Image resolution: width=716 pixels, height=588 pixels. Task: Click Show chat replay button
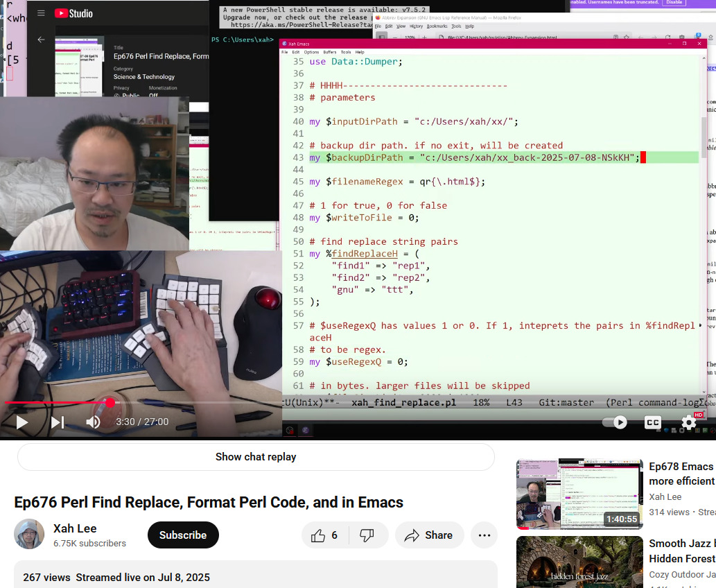[x=256, y=457]
